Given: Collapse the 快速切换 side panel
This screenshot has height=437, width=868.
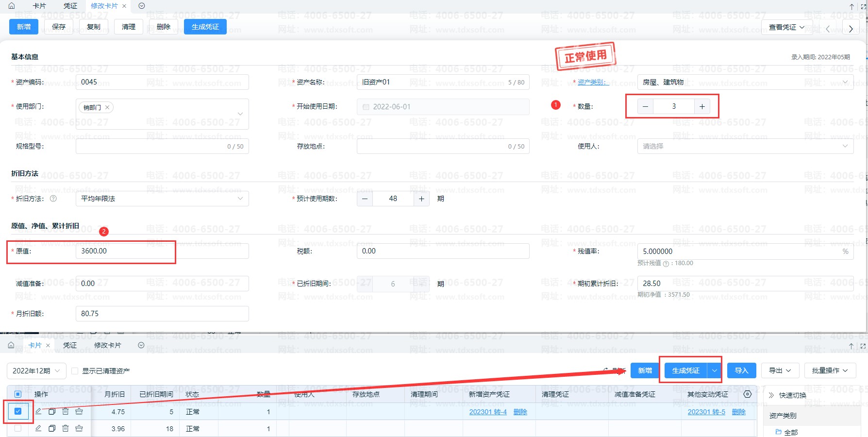Looking at the screenshot, I should tap(771, 395).
